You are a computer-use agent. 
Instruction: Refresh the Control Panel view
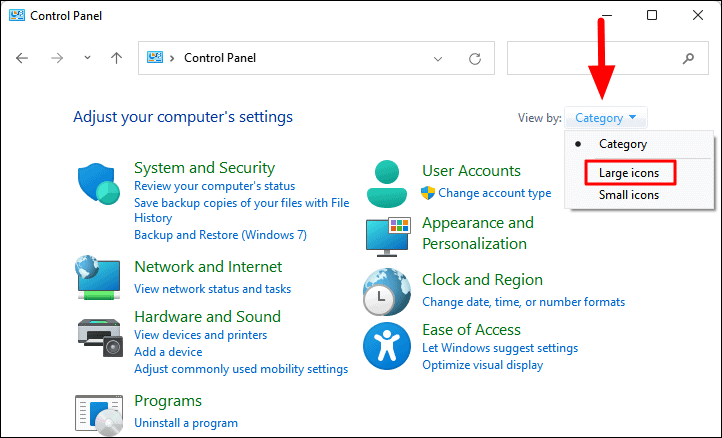[x=475, y=58]
